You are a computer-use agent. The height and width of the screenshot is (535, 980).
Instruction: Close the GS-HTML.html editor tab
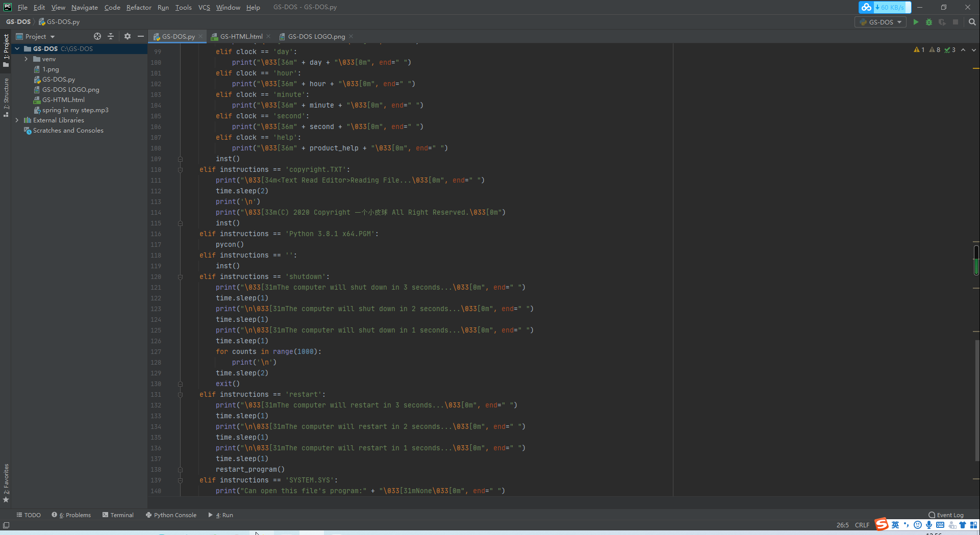click(268, 36)
